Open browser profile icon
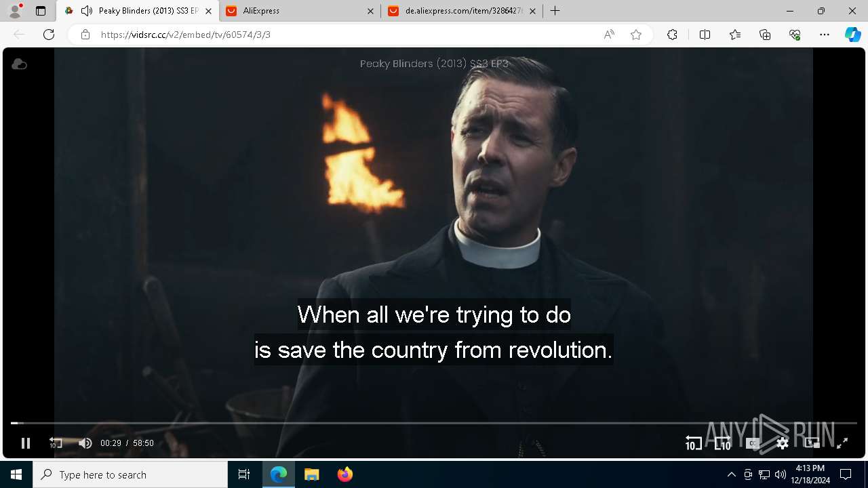Image resolution: width=868 pixels, height=488 pixels. point(15,11)
